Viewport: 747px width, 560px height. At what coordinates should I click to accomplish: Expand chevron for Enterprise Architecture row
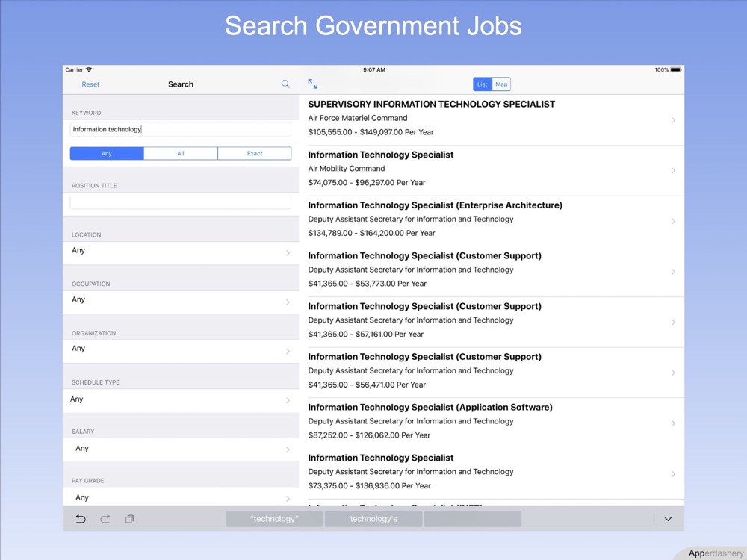coord(673,221)
